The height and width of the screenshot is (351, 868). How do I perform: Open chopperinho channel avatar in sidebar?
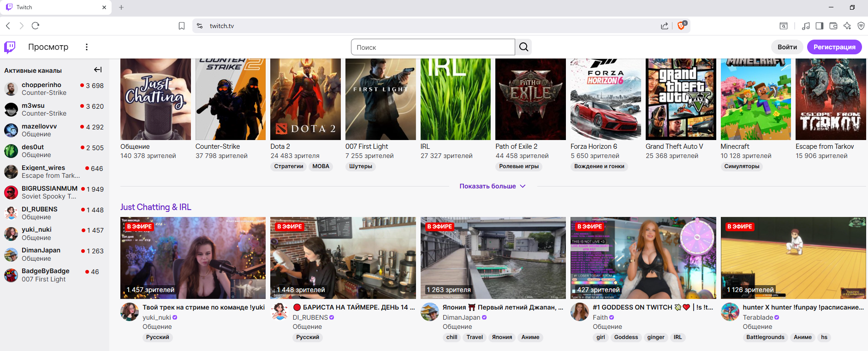coord(11,88)
